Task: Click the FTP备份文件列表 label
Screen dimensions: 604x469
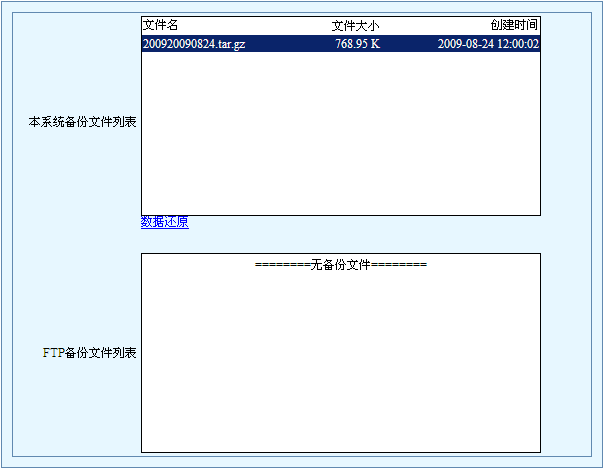Action: (x=89, y=353)
